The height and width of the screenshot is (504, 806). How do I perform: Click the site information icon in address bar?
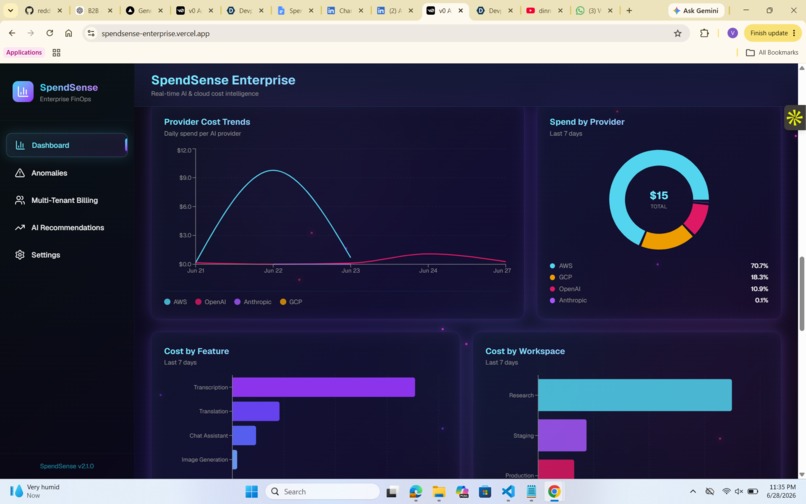(x=91, y=33)
